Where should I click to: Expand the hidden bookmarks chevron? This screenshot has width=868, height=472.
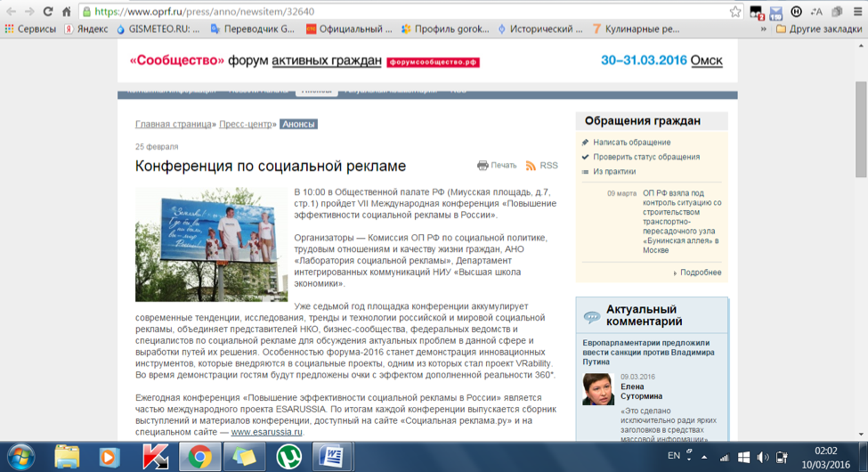click(763, 28)
